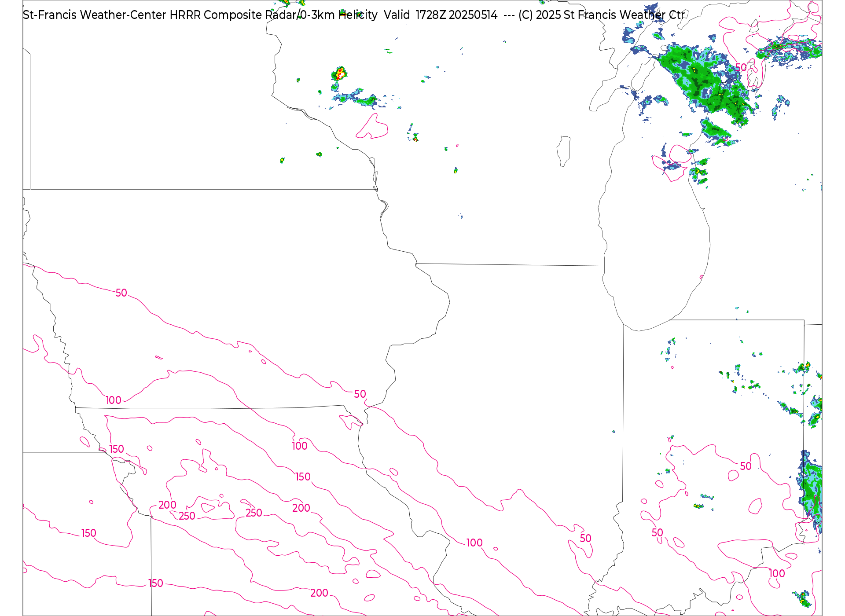
Task: Click the "(C) 2025 St Francis Weather Ctr" copyright text
Action: click(x=601, y=15)
